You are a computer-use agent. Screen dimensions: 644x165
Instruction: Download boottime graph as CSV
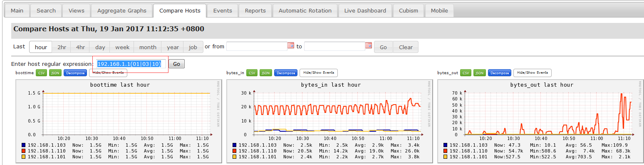(x=41, y=73)
